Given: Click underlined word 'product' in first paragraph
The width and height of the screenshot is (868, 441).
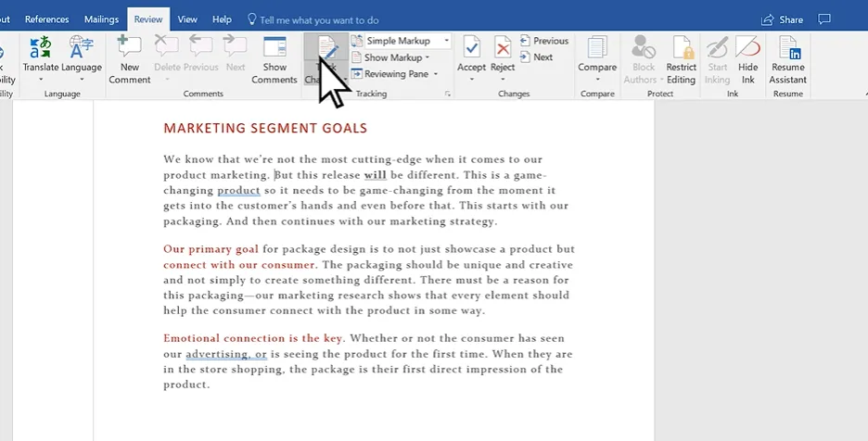Looking at the screenshot, I should [238, 190].
